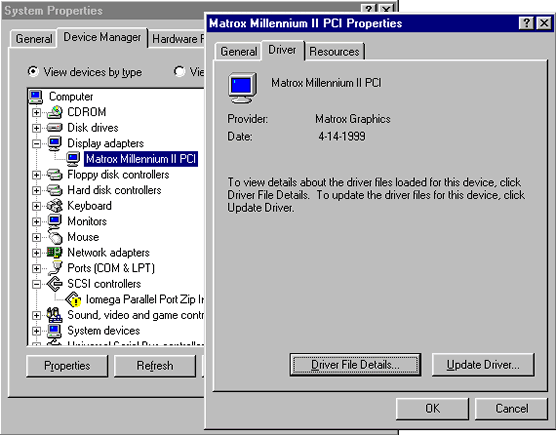This screenshot has height=435, width=556.
Task: Expand the Monitors tree node
Action: click(36, 222)
